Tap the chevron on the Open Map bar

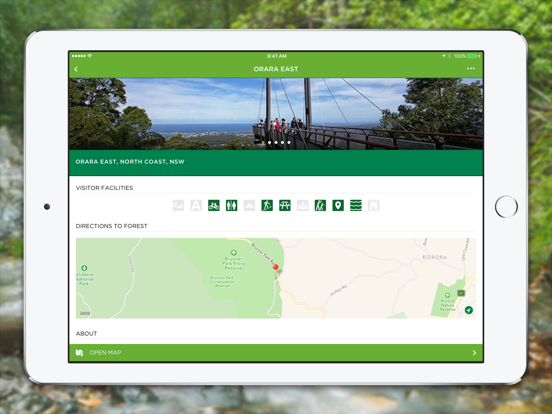[474, 353]
